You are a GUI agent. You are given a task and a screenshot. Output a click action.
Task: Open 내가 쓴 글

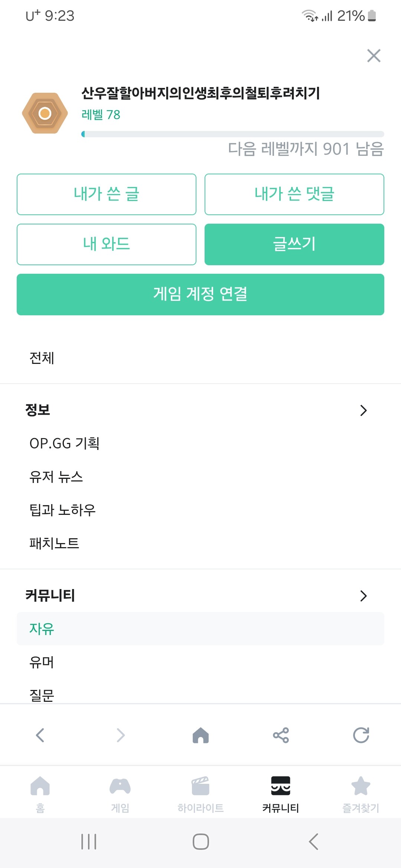(x=107, y=194)
